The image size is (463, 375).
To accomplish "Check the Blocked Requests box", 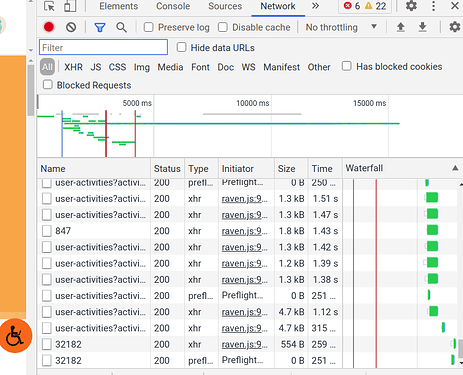I will [x=48, y=85].
